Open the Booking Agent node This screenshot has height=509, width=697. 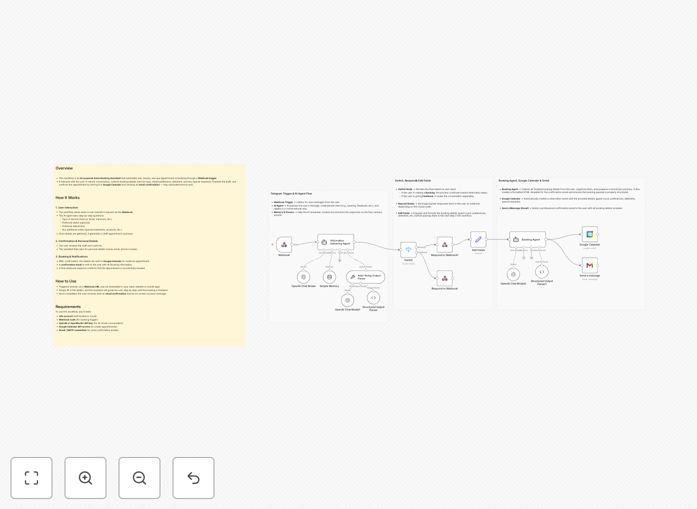pos(528,240)
